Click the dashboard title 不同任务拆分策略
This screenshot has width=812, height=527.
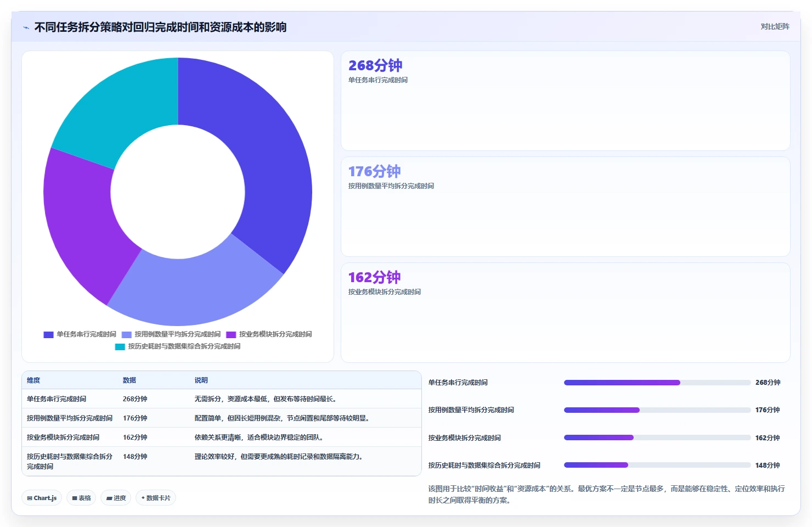160,27
